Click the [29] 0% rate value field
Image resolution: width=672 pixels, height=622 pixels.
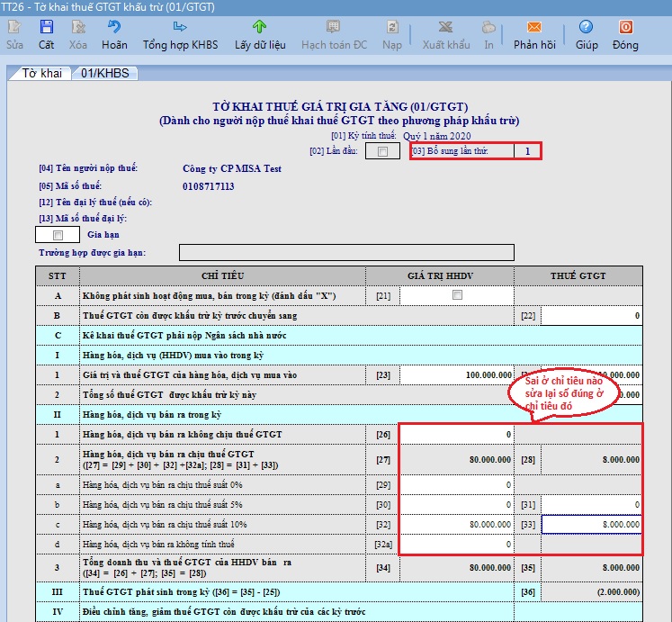tap(456, 485)
